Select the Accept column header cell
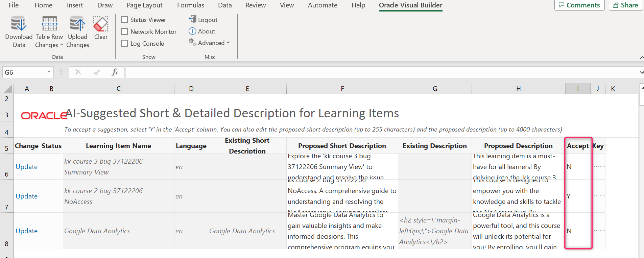This screenshot has width=644, height=258. (578, 146)
